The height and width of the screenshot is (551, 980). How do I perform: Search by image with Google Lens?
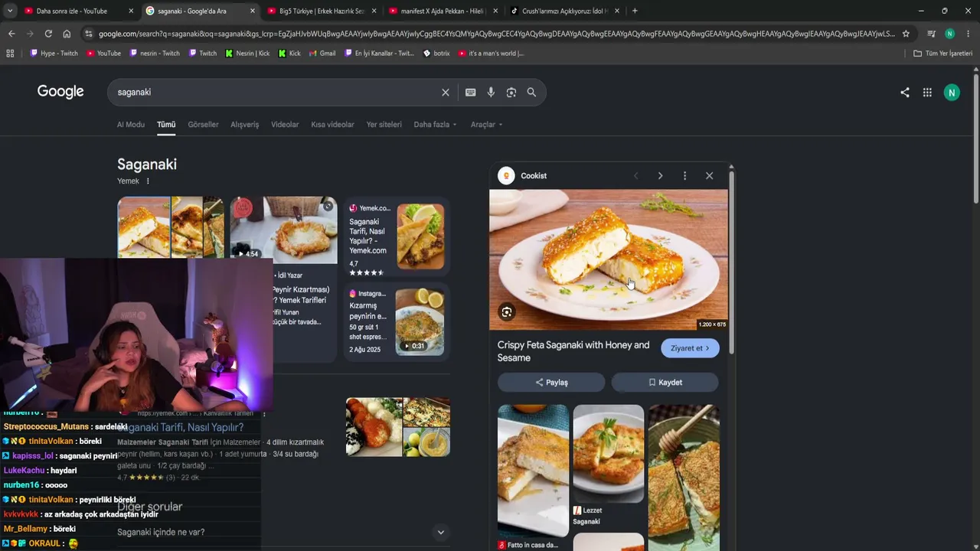click(x=511, y=93)
